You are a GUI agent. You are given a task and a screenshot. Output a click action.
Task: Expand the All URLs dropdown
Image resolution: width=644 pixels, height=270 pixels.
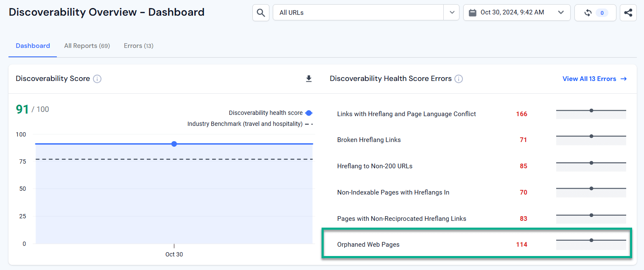point(452,12)
